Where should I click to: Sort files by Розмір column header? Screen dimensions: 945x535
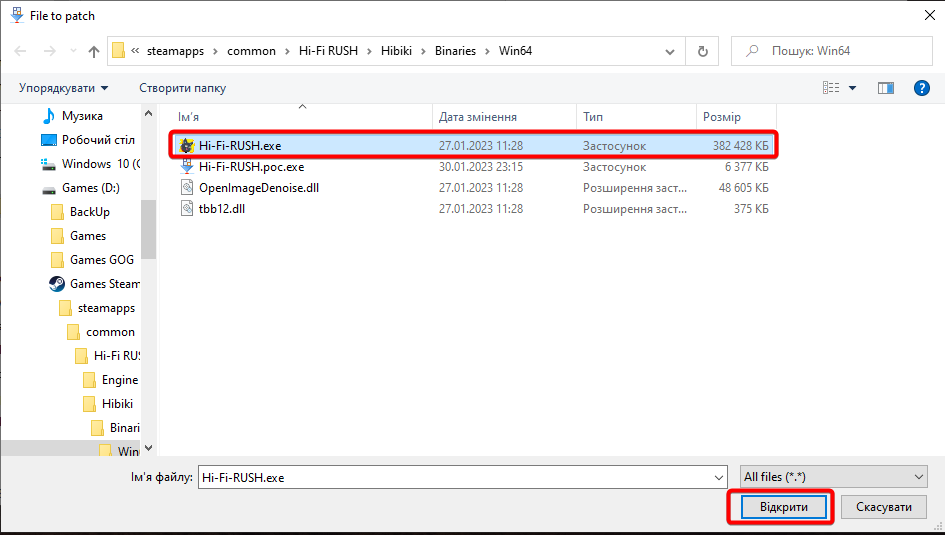(721, 117)
